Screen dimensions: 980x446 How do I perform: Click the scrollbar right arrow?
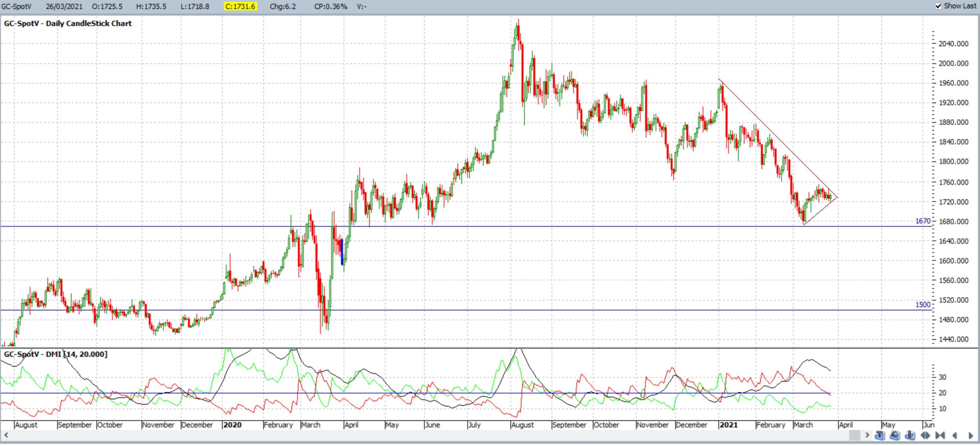pos(867,435)
